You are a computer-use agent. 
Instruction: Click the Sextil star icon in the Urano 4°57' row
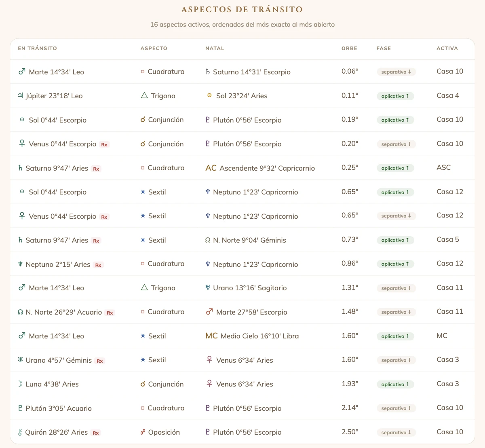143,360
